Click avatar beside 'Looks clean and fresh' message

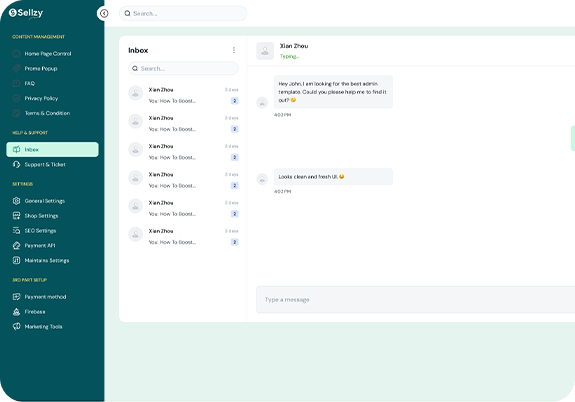click(x=262, y=179)
